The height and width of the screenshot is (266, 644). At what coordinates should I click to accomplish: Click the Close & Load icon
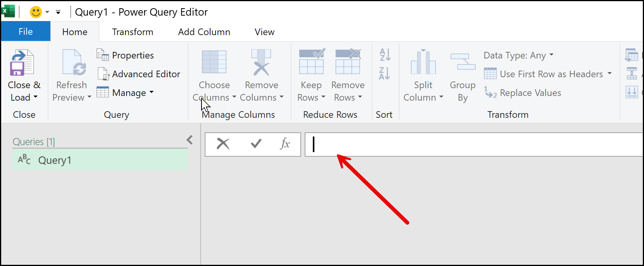[22, 62]
